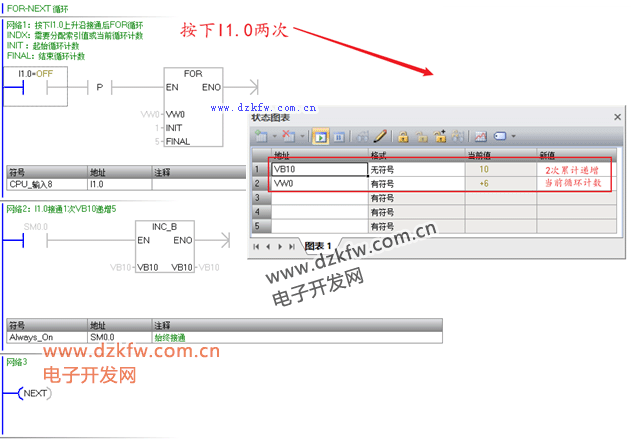631x439 pixels.
Task: Open the Insert chart dropdown arrow
Action: point(272,135)
